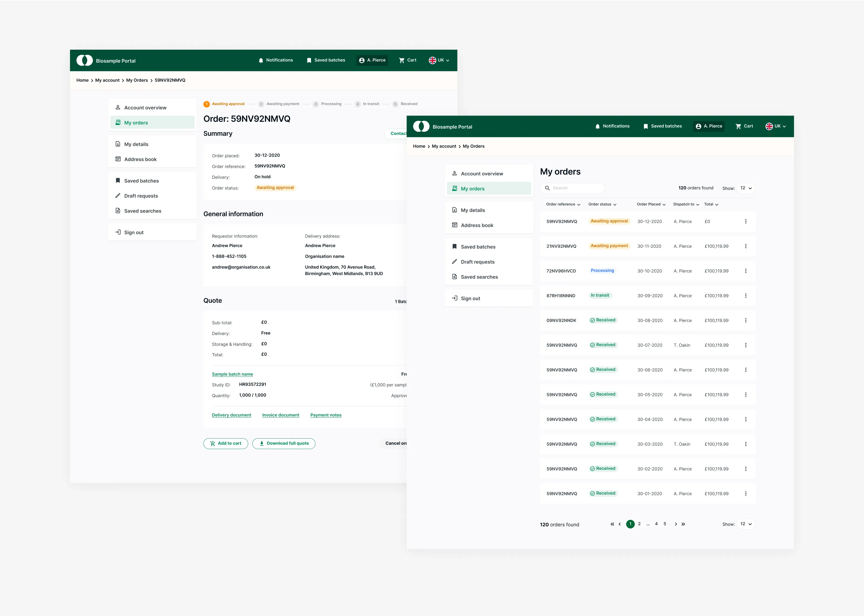This screenshot has height=616, width=864.
Task: Select My Orders in the breadcrumb trail
Action: tap(473, 146)
